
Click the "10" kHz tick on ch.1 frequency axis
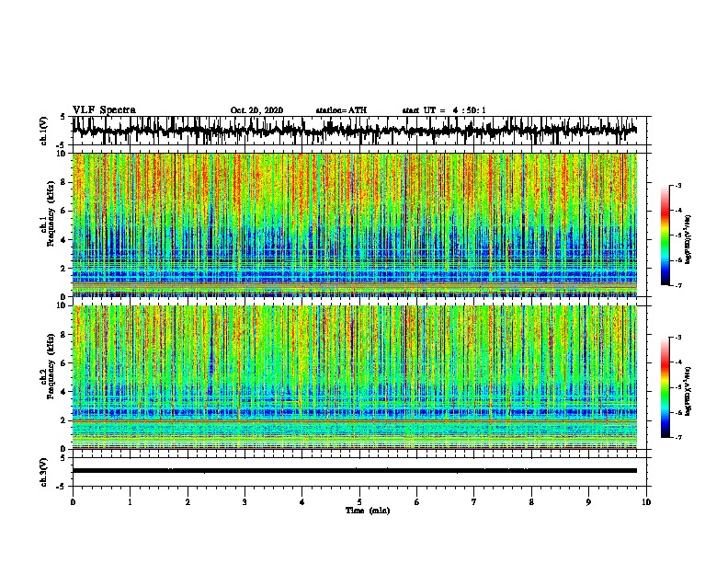click(63, 154)
